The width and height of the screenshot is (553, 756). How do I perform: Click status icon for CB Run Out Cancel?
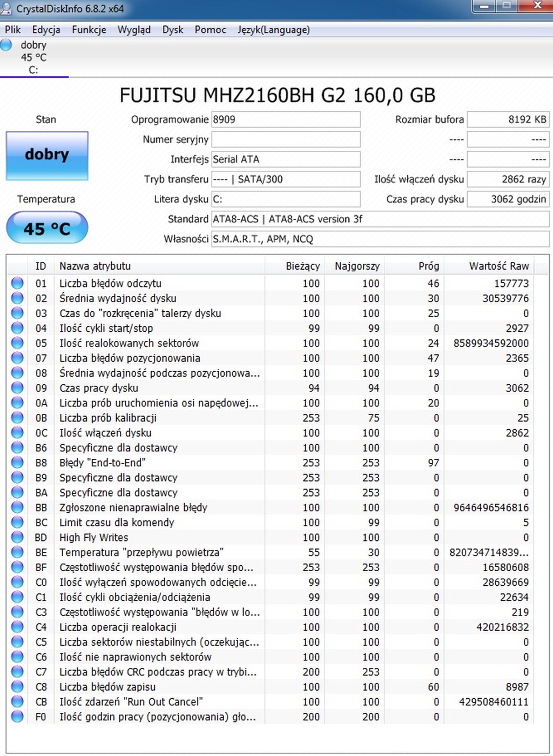click(x=17, y=701)
